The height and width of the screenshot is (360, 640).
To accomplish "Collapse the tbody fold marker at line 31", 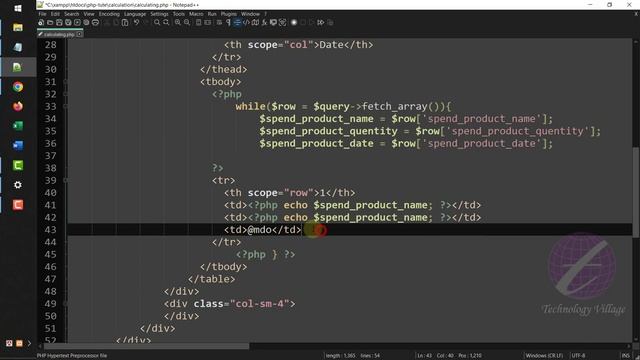I will 65,82.
